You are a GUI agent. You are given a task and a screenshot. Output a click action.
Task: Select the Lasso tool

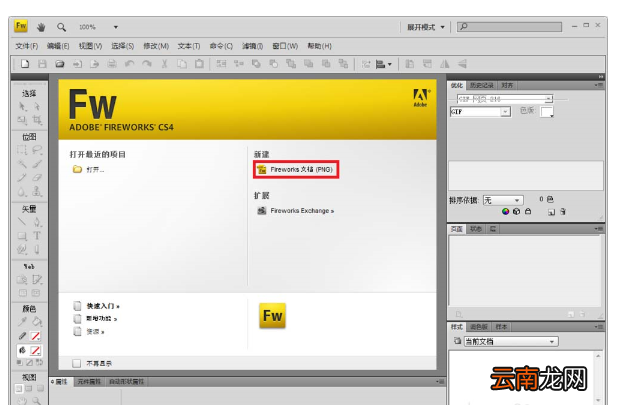click(37, 150)
